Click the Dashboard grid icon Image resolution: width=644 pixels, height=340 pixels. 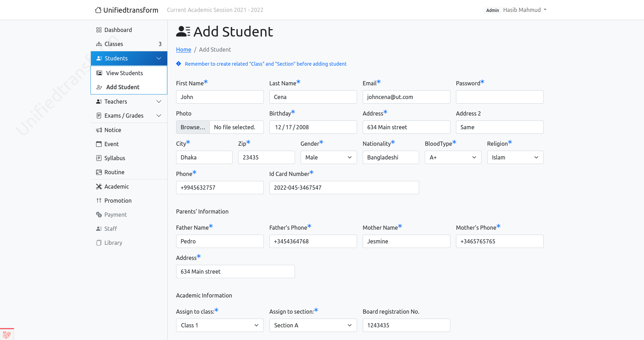coord(99,30)
